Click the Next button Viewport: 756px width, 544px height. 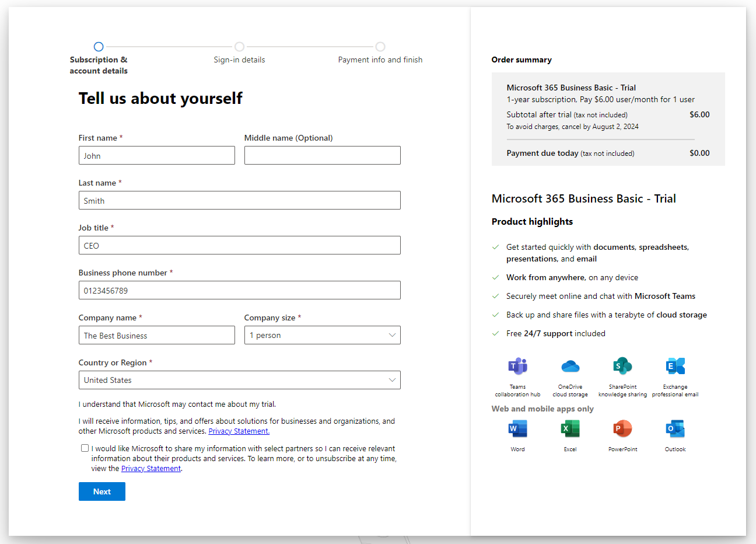(x=102, y=491)
